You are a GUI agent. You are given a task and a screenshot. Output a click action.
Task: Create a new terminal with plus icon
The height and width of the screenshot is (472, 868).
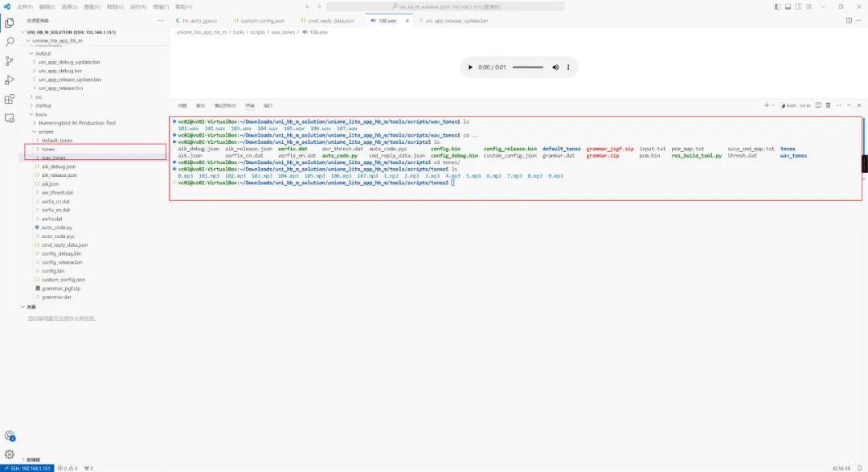click(766, 105)
